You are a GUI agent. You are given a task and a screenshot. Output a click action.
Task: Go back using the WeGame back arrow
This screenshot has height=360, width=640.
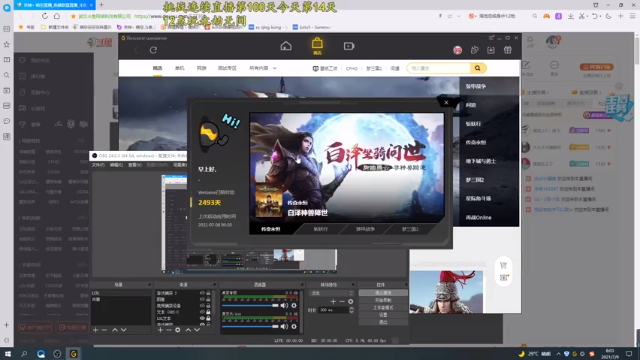point(136,50)
